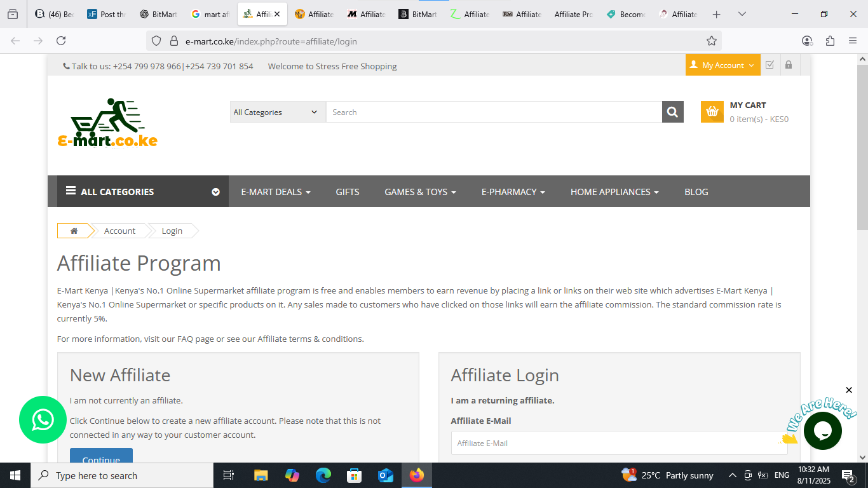Open Firefox View at the tab bar start
This screenshot has width=868, height=488.
[x=13, y=14]
